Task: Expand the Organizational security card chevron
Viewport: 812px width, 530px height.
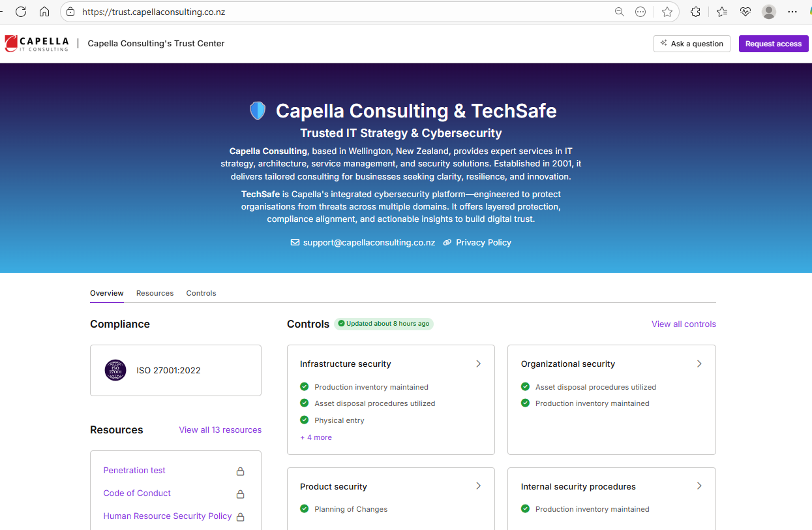Action: point(699,364)
